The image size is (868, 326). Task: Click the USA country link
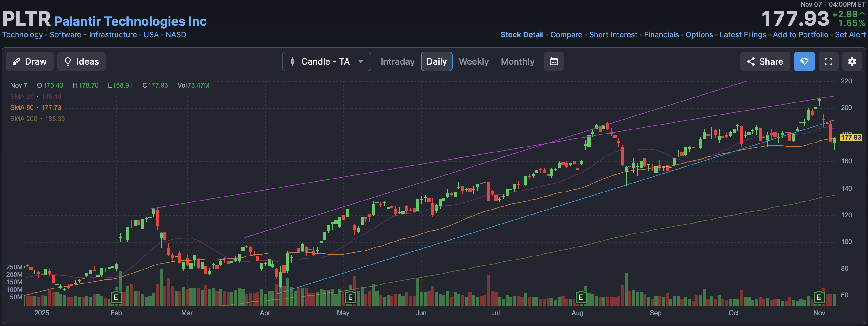point(151,35)
